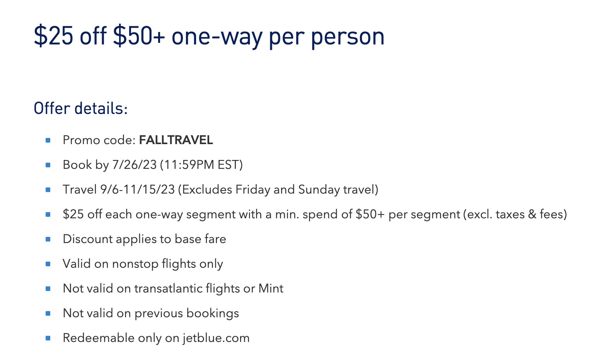Click the blue bullet beside Promo code

(48, 140)
